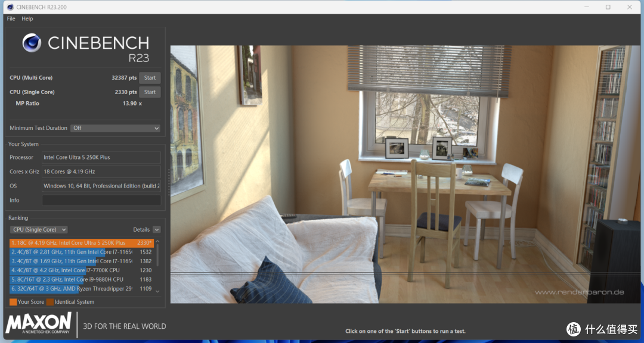Select ranking row AMD Ryzen Threadripper
The width and height of the screenshot is (644, 343).
82,288
